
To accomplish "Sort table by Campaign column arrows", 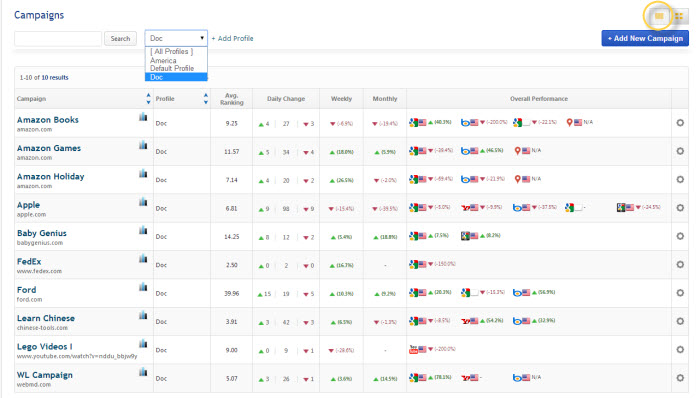I will click(x=148, y=99).
